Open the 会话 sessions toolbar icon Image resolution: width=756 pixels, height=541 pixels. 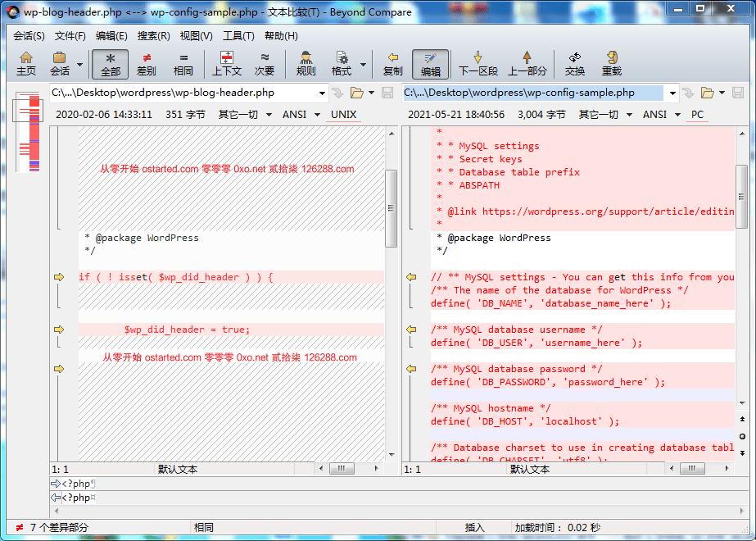[59, 64]
